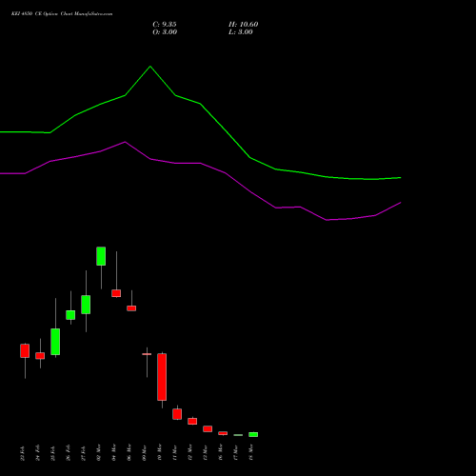Image resolution: width=476 pixels, height=476 pixels.
Task: Select the low value L: 3.00
Action: [241, 32]
